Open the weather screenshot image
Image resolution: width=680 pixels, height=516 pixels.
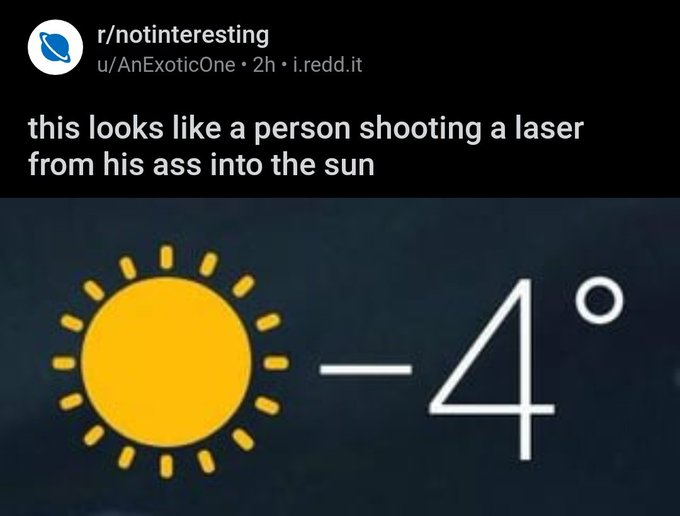point(340,357)
